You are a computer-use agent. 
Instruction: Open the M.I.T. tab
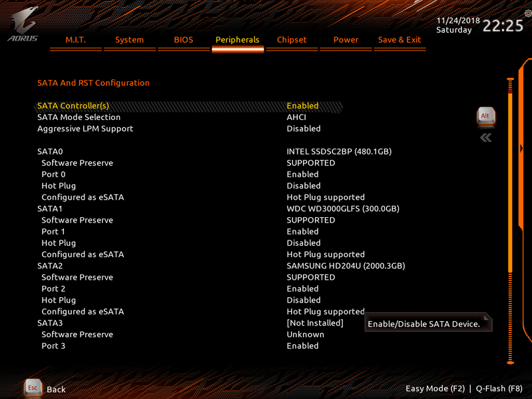point(76,40)
